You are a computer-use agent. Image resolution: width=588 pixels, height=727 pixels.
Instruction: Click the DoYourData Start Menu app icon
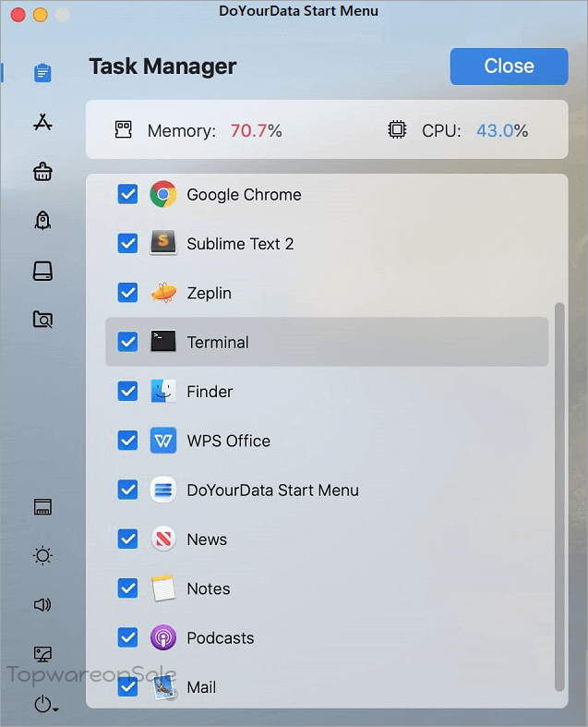[163, 490]
